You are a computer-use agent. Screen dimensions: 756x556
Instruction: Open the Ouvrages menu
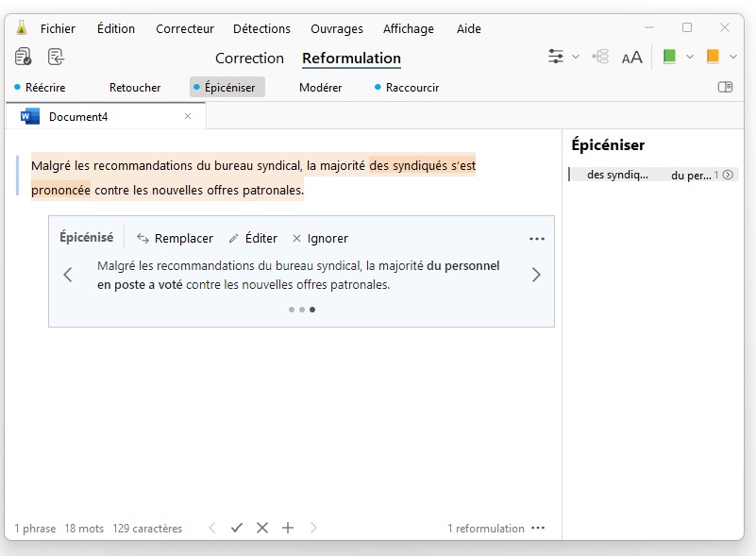point(337,29)
